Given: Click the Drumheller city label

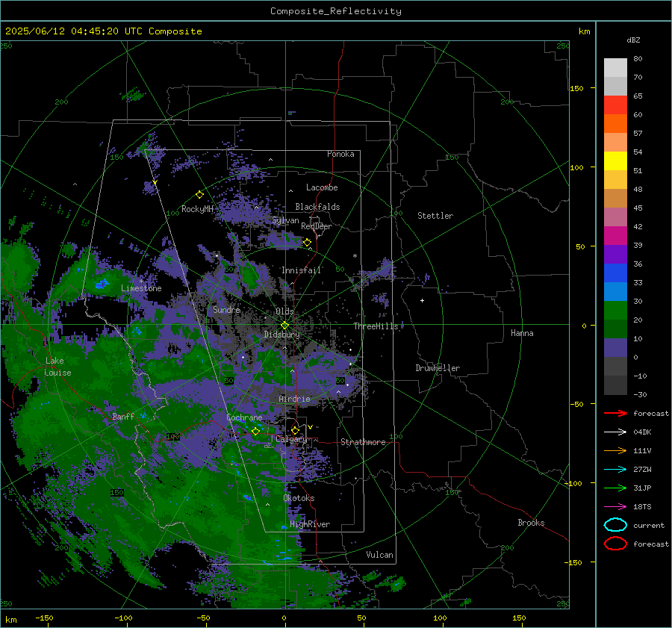Looking at the screenshot, I should [438, 368].
